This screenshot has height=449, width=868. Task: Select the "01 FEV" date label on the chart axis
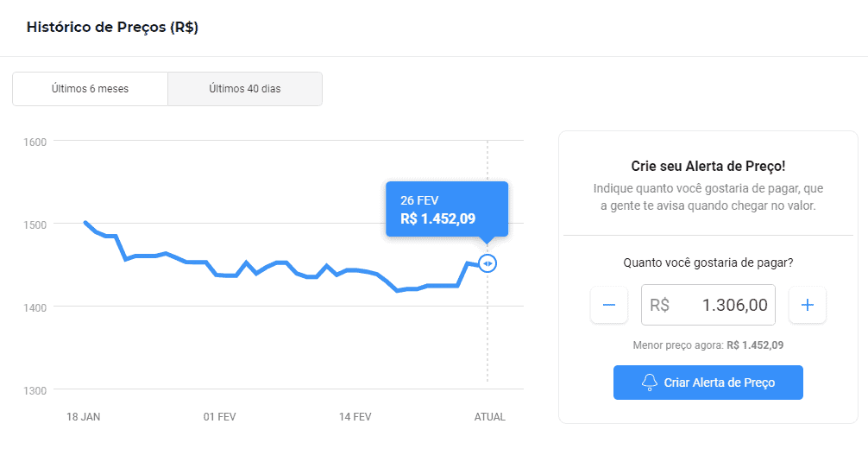[x=220, y=417]
